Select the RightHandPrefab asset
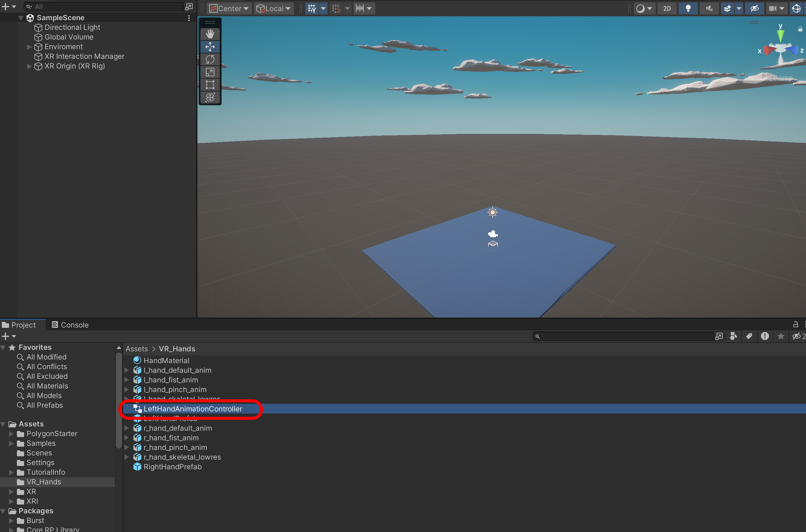 tap(172, 467)
